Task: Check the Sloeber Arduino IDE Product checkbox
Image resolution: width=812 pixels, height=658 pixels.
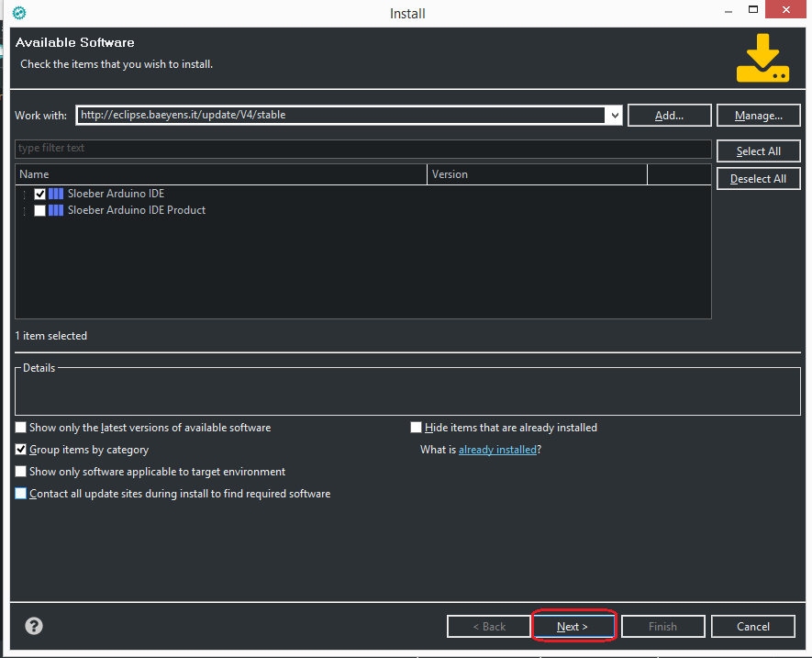Action: 39,210
